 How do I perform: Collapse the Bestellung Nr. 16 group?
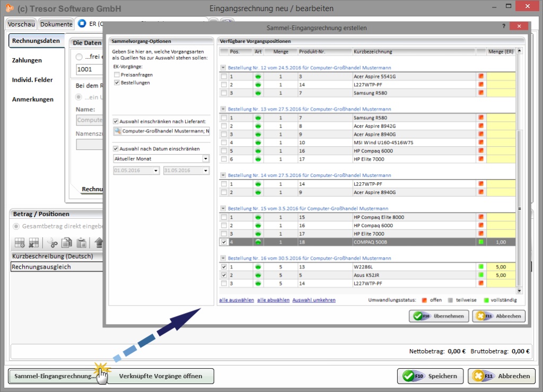223,259
